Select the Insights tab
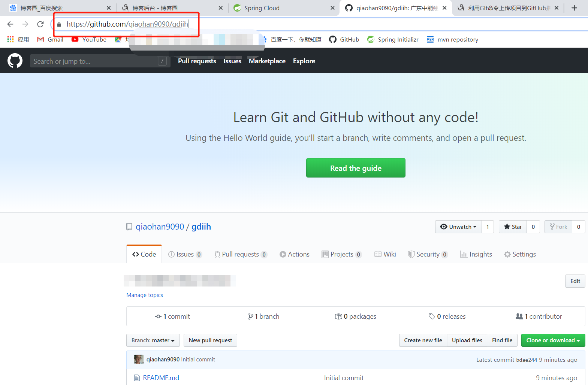Screen dimensions: 588x385 [x=476, y=254]
